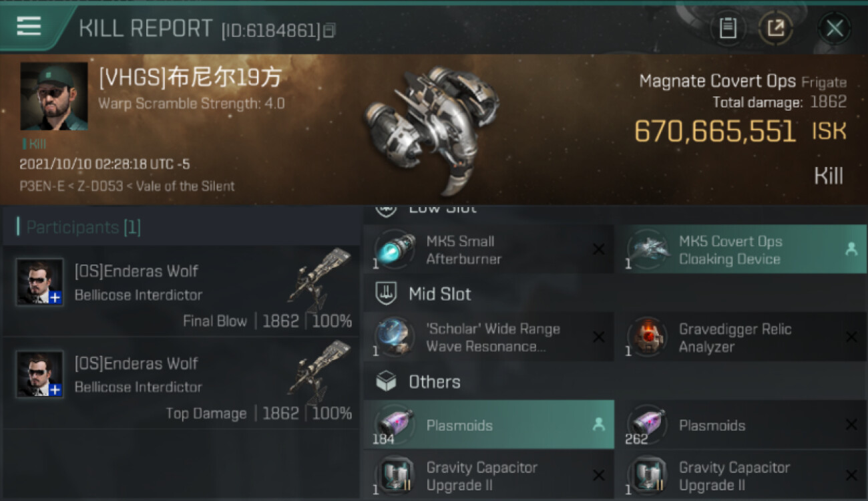Click the share export icon
868x501 pixels.
775,28
